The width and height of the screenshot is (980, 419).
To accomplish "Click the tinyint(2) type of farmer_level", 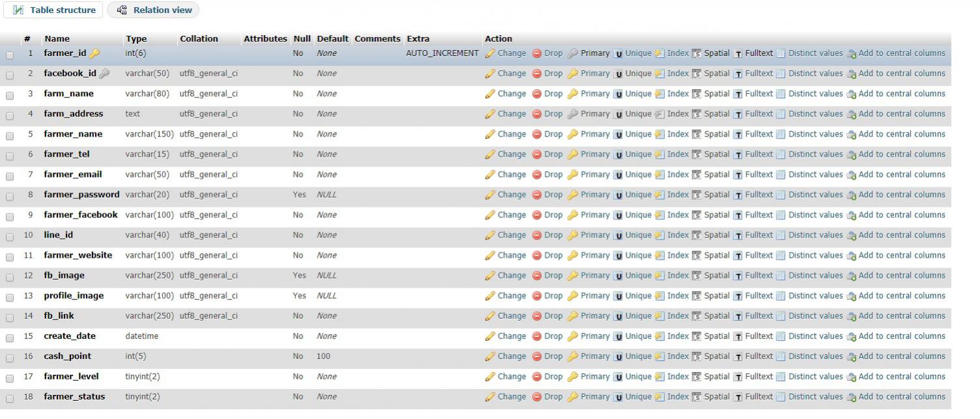I will [143, 376].
